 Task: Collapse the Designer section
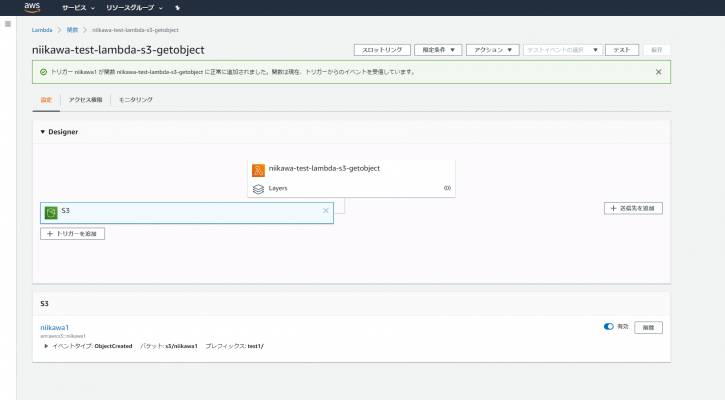point(43,132)
